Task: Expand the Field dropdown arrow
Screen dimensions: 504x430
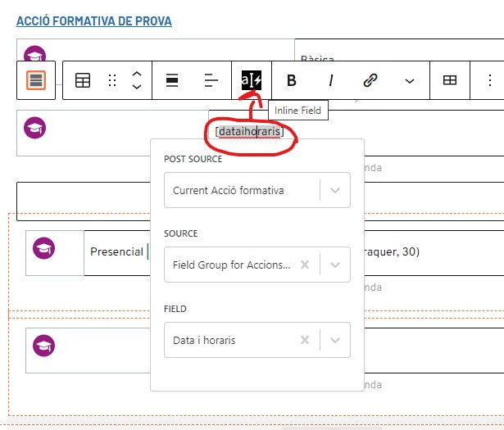Action: pyautogui.click(x=334, y=340)
